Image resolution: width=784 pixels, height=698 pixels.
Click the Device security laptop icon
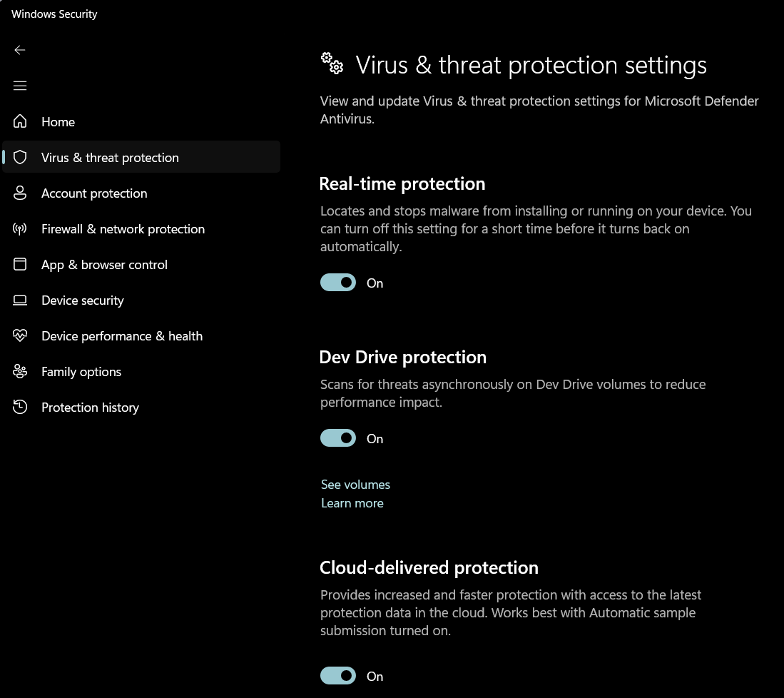[x=20, y=300]
